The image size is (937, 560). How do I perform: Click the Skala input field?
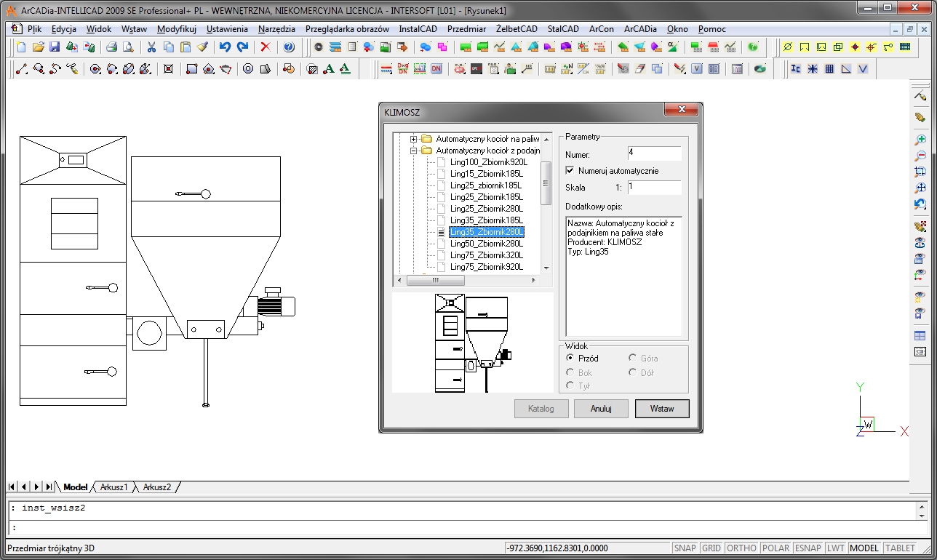pos(654,187)
